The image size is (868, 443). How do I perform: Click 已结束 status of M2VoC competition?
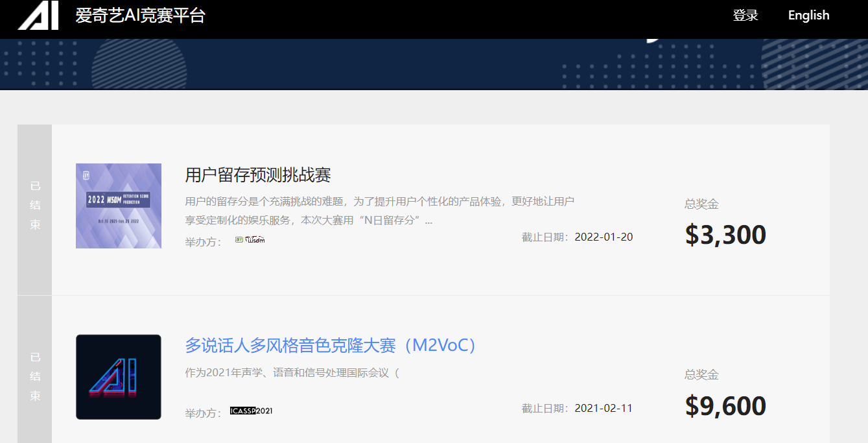coord(35,377)
